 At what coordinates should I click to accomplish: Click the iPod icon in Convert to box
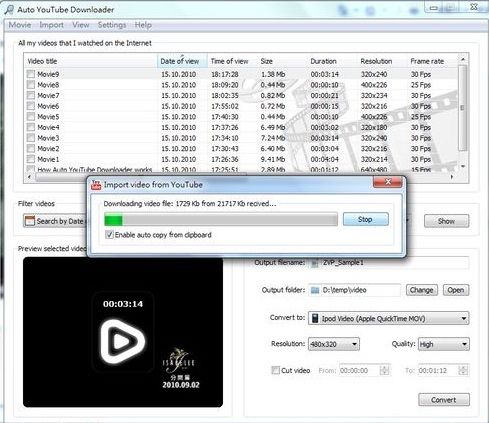coord(315,318)
